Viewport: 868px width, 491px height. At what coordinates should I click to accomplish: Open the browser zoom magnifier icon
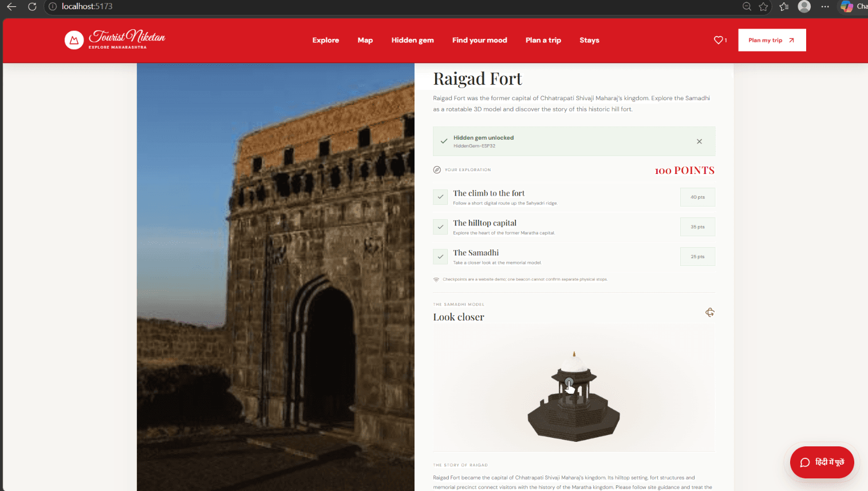point(747,6)
